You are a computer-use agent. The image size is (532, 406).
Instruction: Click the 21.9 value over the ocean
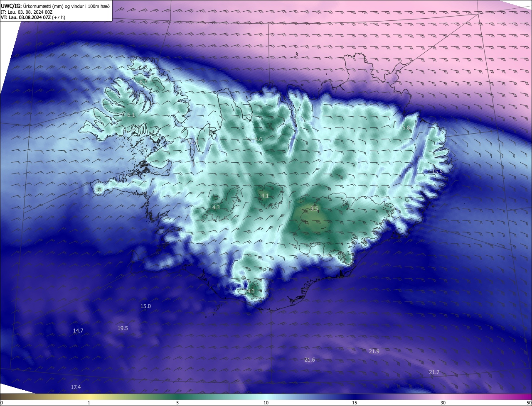point(374,351)
